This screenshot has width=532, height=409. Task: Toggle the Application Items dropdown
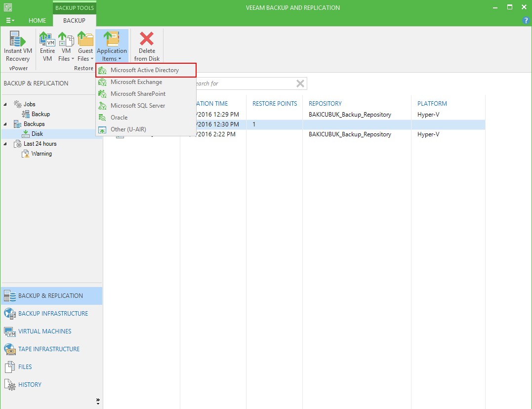coord(112,46)
